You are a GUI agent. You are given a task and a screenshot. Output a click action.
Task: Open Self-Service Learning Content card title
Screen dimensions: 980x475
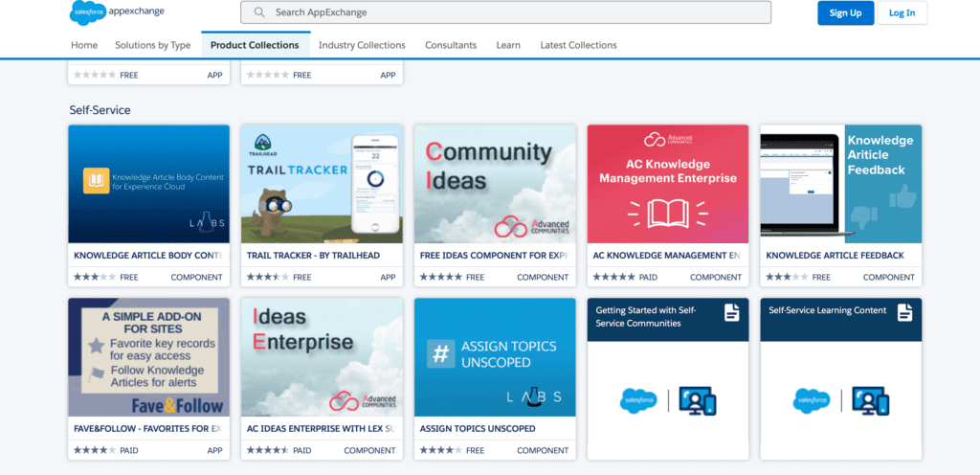828,310
